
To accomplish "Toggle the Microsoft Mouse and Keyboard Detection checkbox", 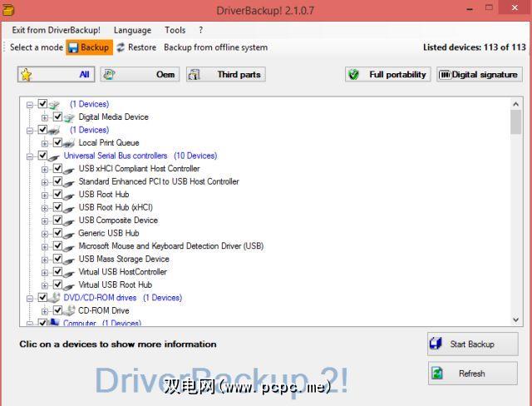I will tap(57, 245).
